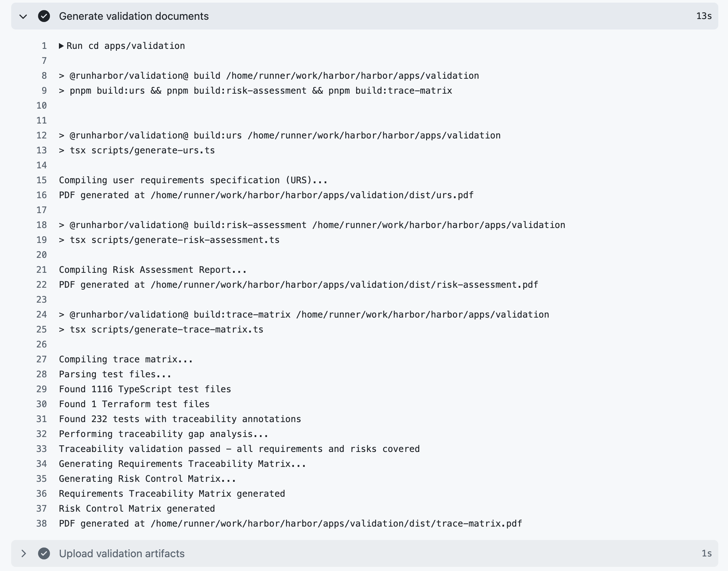Open the Generate validation documents step header
Screen dimensions: 728x571
click(134, 16)
